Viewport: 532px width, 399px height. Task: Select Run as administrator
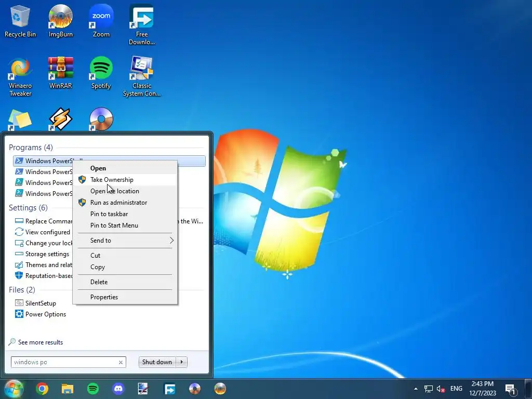click(125, 203)
